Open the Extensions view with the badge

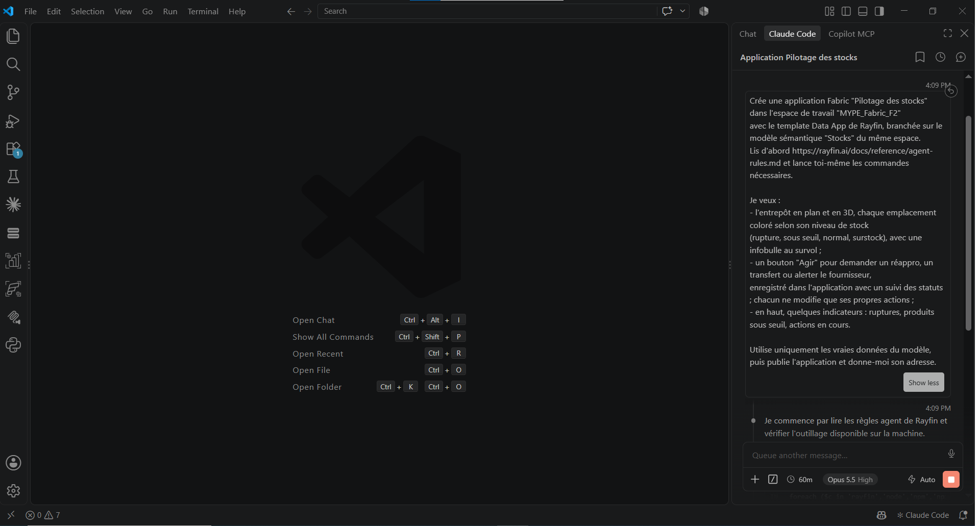click(13, 149)
